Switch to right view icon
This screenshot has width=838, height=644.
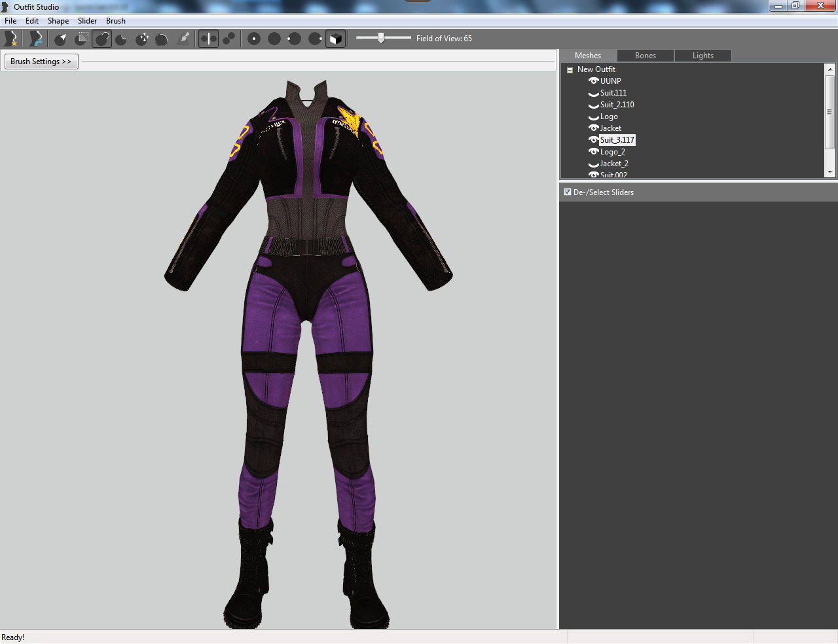pyautogui.click(x=315, y=39)
